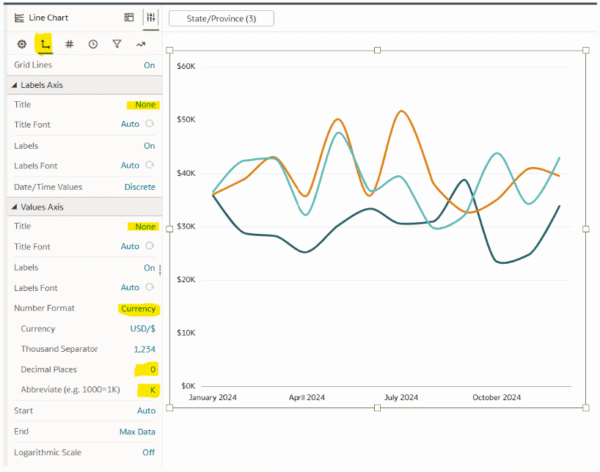Collapse the Values Axis section
This screenshot has height=472, width=600.
pos(14,207)
